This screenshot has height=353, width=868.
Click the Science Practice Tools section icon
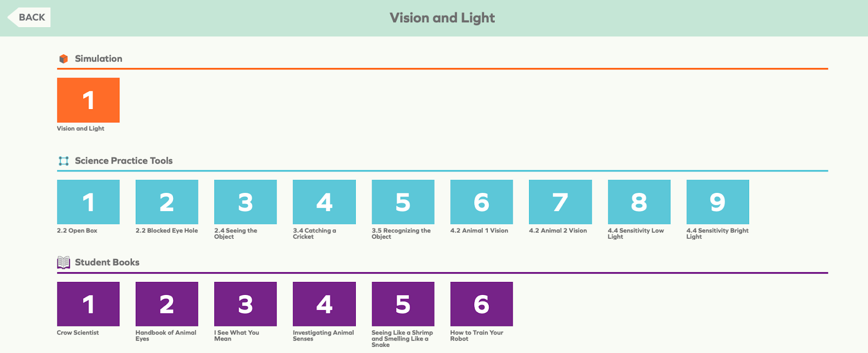point(62,161)
